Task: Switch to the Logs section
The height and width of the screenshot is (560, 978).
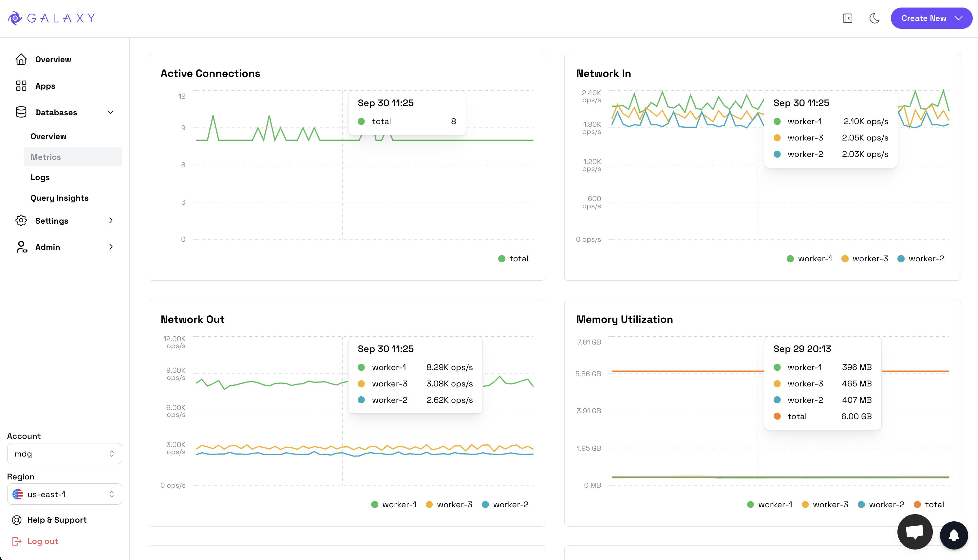Action: 40,177
